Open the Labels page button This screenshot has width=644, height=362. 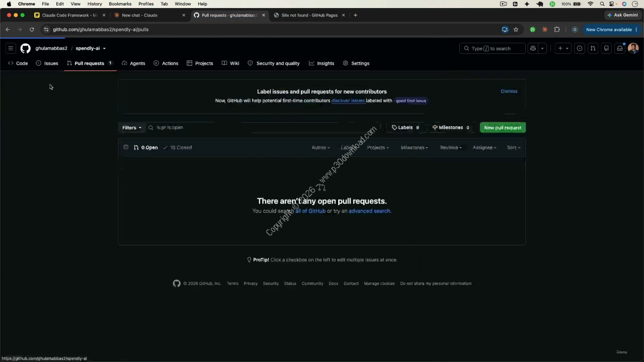pyautogui.click(x=405, y=128)
